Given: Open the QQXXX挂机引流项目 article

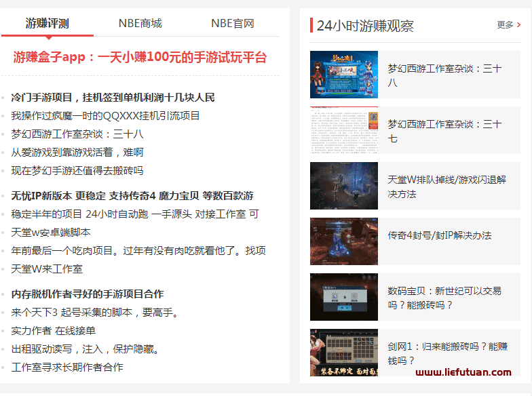Looking at the screenshot, I should click(105, 116).
